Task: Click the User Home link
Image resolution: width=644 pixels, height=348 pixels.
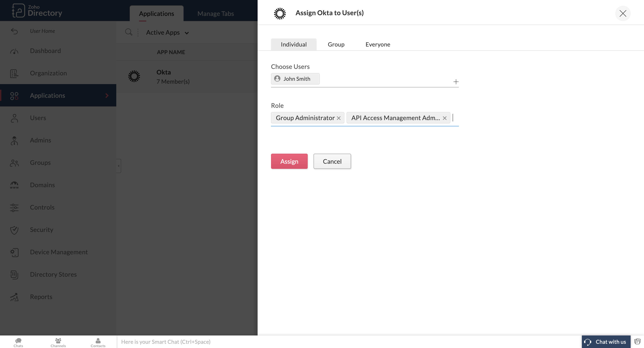Action: tap(42, 31)
